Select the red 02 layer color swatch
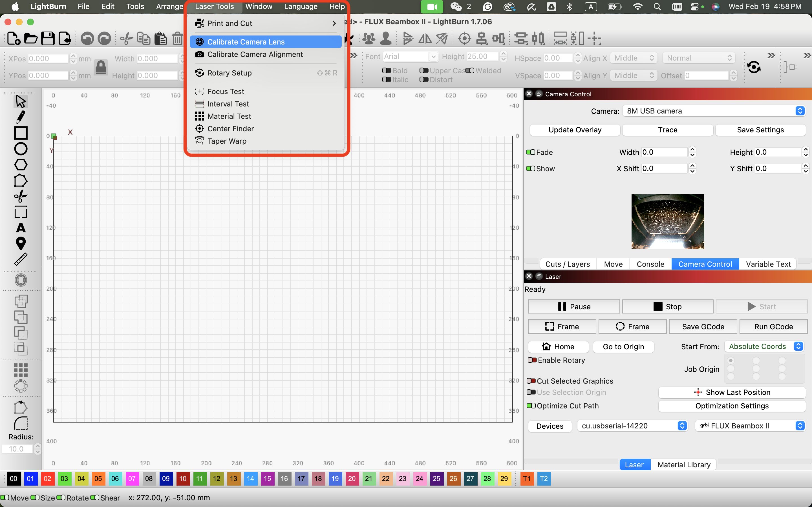This screenshot has height=507, width=812. pos(47,479)
